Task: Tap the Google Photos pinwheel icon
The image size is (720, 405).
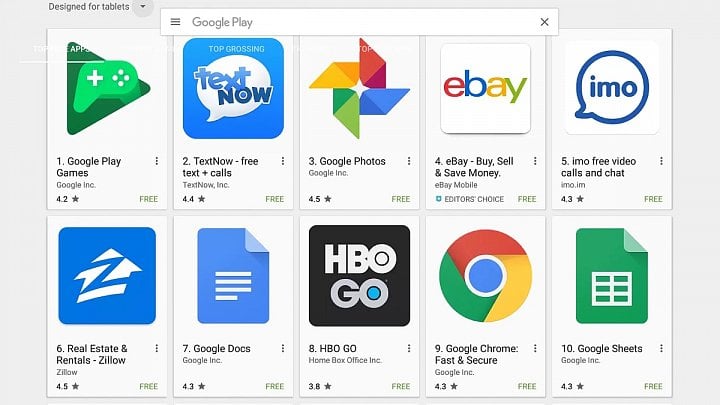Action: pyautogui.click(x=360, y=88)
